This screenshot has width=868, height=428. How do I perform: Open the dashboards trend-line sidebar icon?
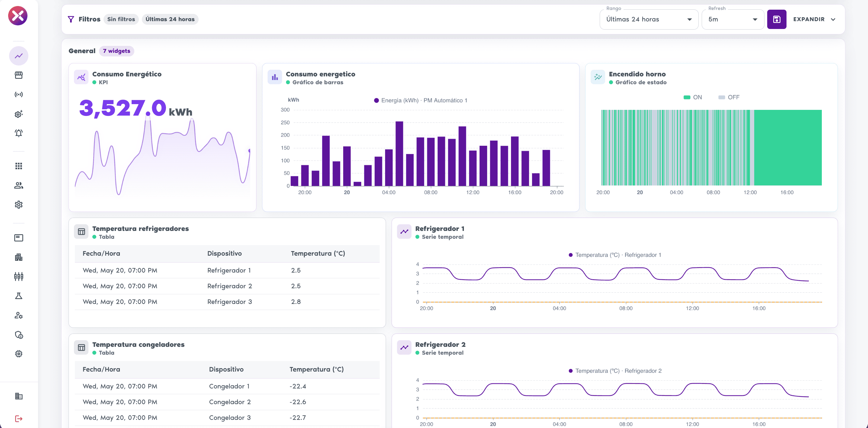click(19, 56)
